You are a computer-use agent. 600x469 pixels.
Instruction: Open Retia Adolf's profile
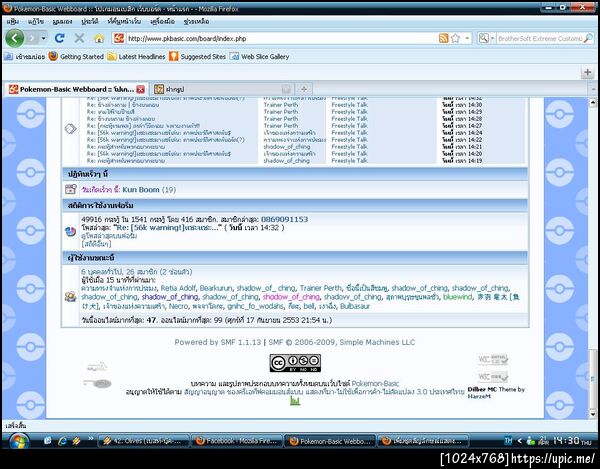tap(178, 288)
